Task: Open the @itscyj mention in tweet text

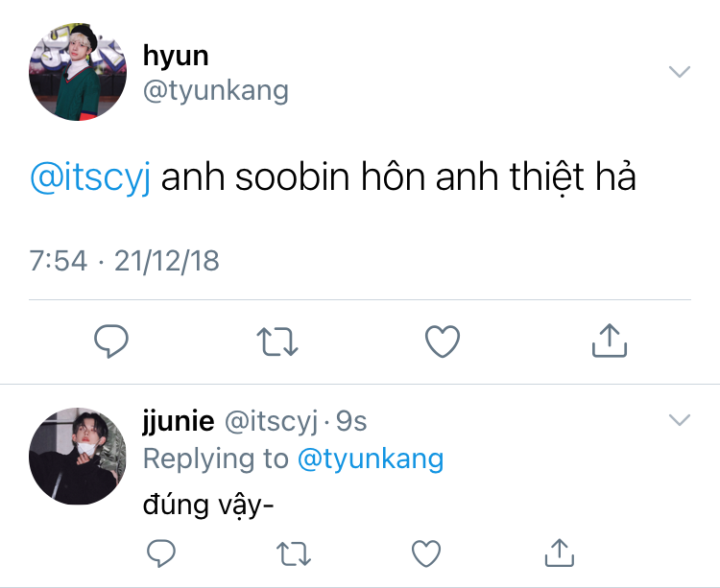Action: (90, 178)
